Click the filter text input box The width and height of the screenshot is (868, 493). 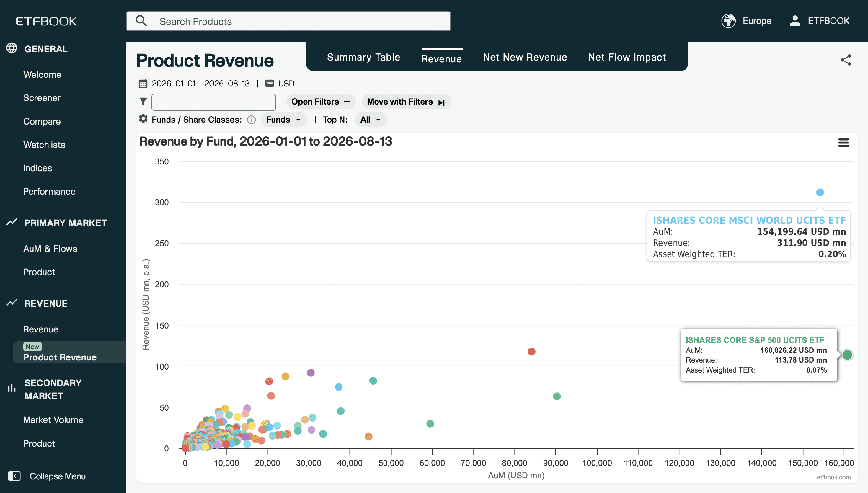pyautogui.click(x=214, y=102)
